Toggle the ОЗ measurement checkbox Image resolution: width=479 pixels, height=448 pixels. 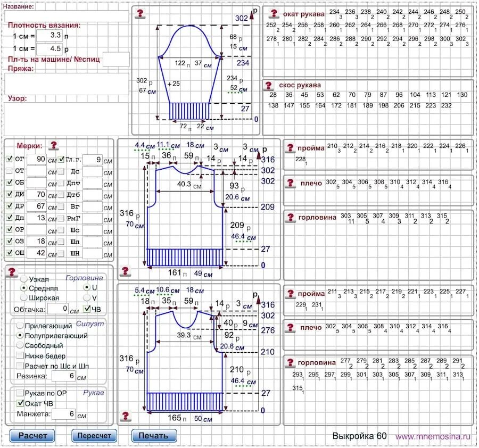(10, 241)
